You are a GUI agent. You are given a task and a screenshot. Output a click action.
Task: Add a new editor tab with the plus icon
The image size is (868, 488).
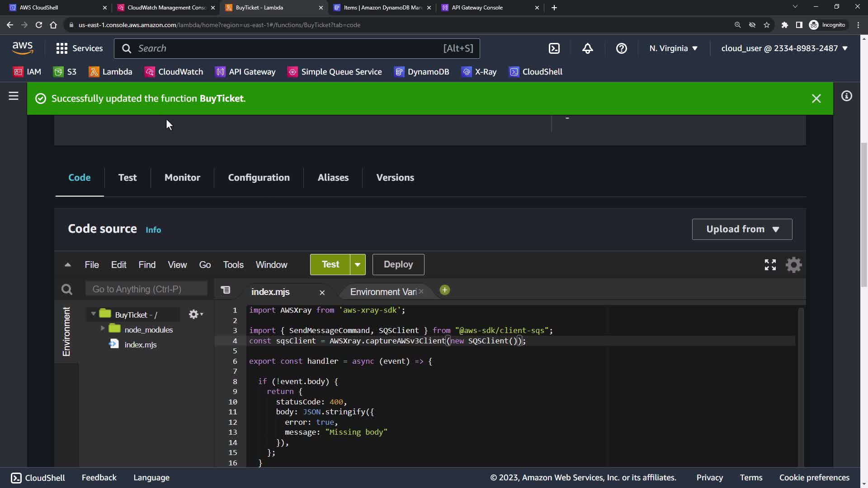coord(444,291)
